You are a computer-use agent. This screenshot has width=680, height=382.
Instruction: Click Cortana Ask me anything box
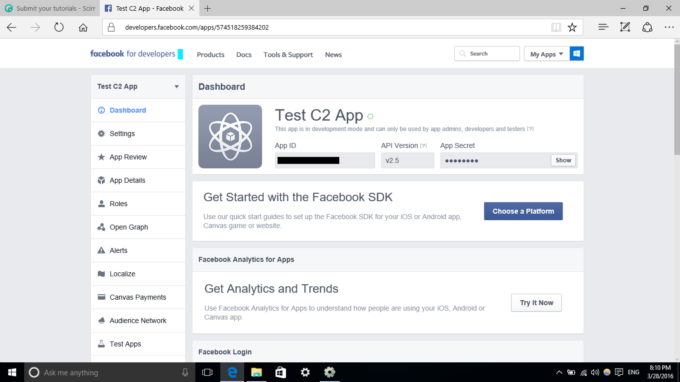coord(108,372)
